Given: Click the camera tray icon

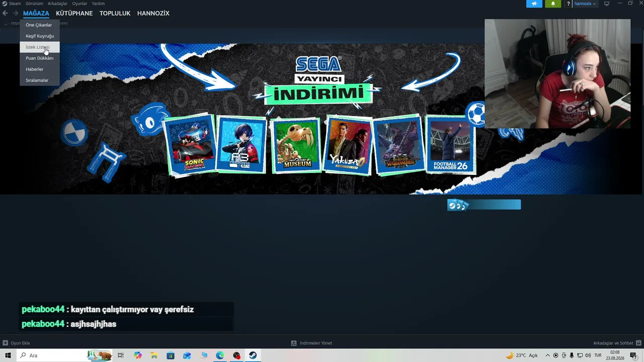Looking at the screenshot, I should tap(563, 355).
